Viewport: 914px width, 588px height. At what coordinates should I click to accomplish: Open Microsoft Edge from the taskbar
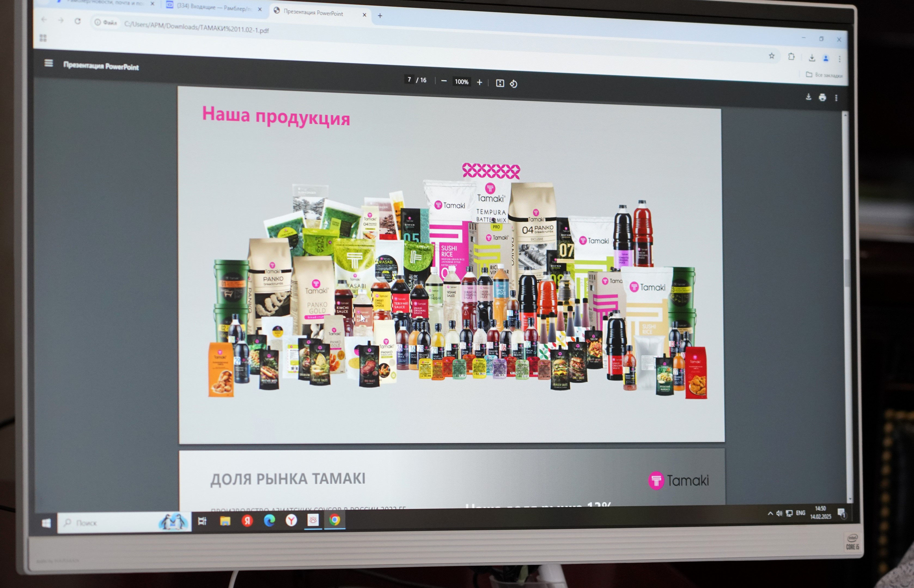pyautogui.click(x=269, y=520)
